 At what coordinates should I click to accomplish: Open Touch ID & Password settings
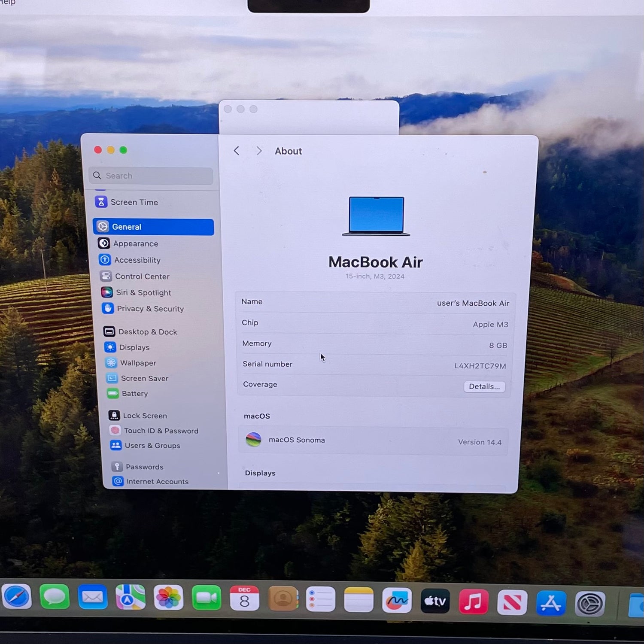160,431
